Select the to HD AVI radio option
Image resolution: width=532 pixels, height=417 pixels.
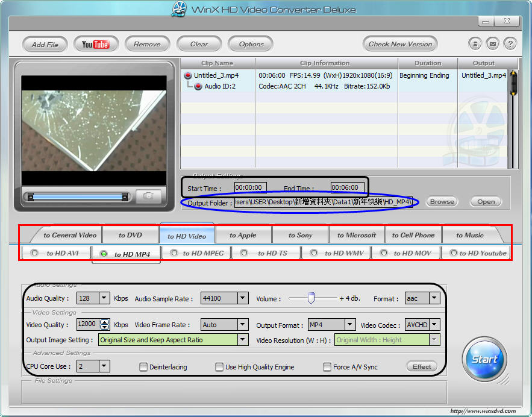[34, 253]
